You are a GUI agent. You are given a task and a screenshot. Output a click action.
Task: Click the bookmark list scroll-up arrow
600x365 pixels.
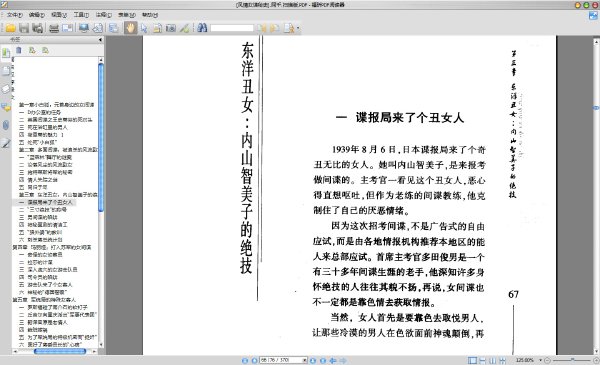click(101, 60)
